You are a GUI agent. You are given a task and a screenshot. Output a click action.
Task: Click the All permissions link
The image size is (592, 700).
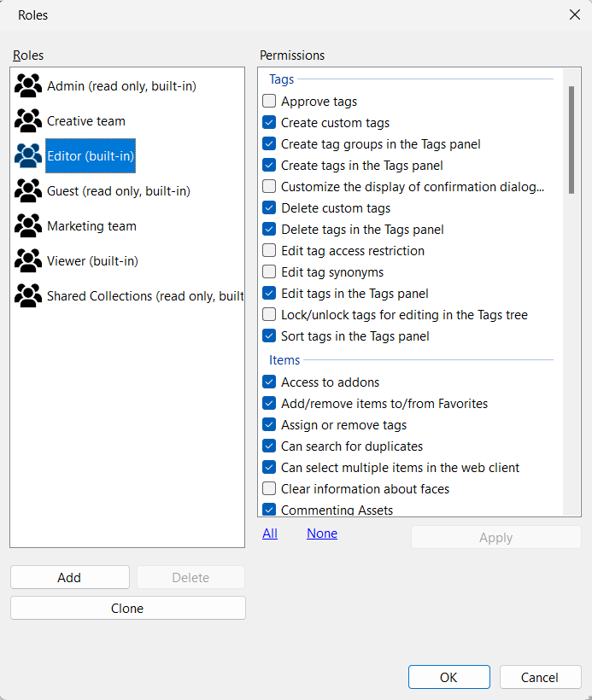(x=270, y=534)
